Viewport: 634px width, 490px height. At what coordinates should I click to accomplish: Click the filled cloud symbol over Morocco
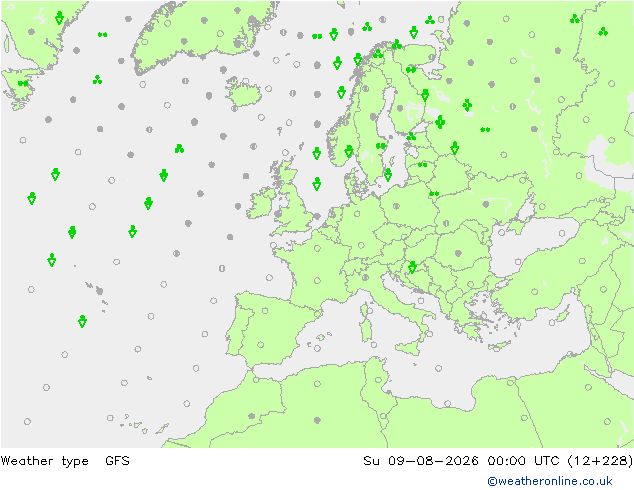(x=251, y=416)
